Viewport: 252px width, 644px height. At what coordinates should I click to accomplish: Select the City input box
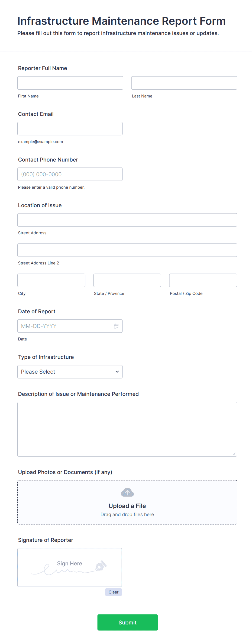tap(51, 280)
